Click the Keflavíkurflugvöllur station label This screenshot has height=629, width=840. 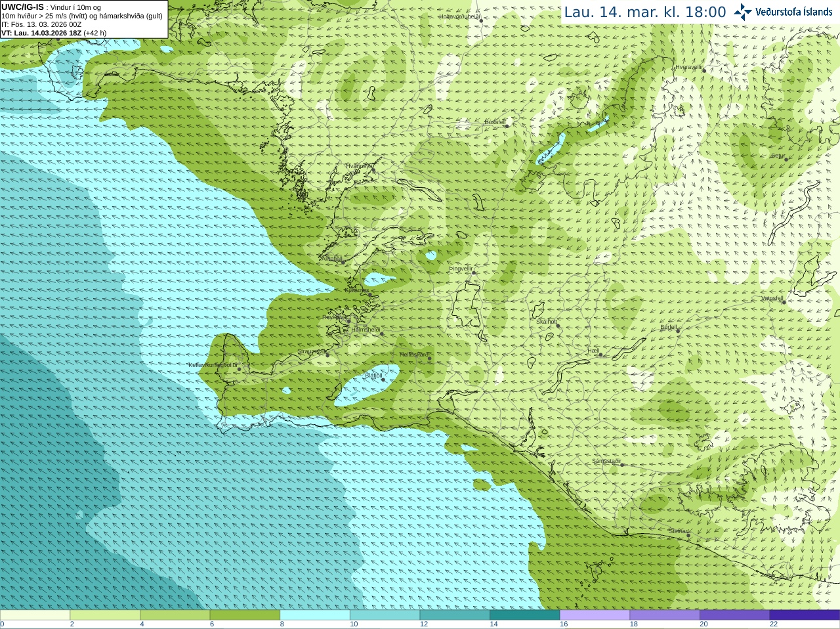213,365
